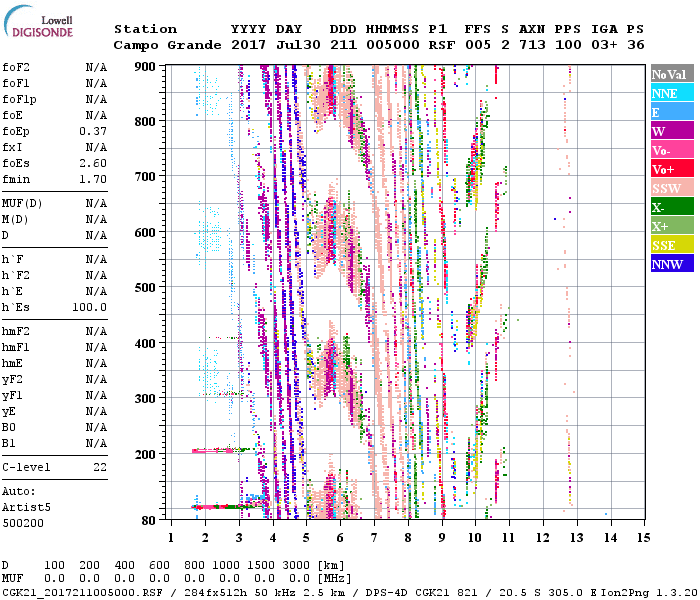Click the X+ light green legend entry
Image resolution: width=700 pixels, height=600 pixels.
(672, 226)
